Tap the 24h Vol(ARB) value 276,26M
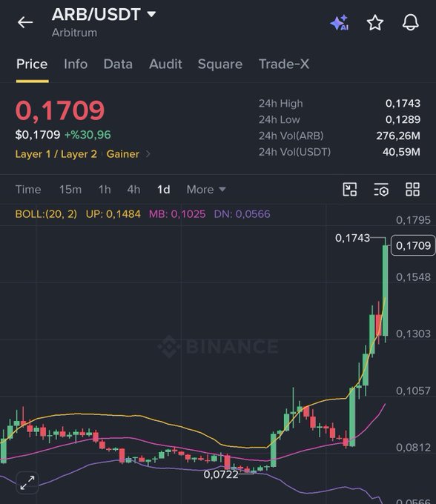 pyautogui.click(x=398, y=136)
